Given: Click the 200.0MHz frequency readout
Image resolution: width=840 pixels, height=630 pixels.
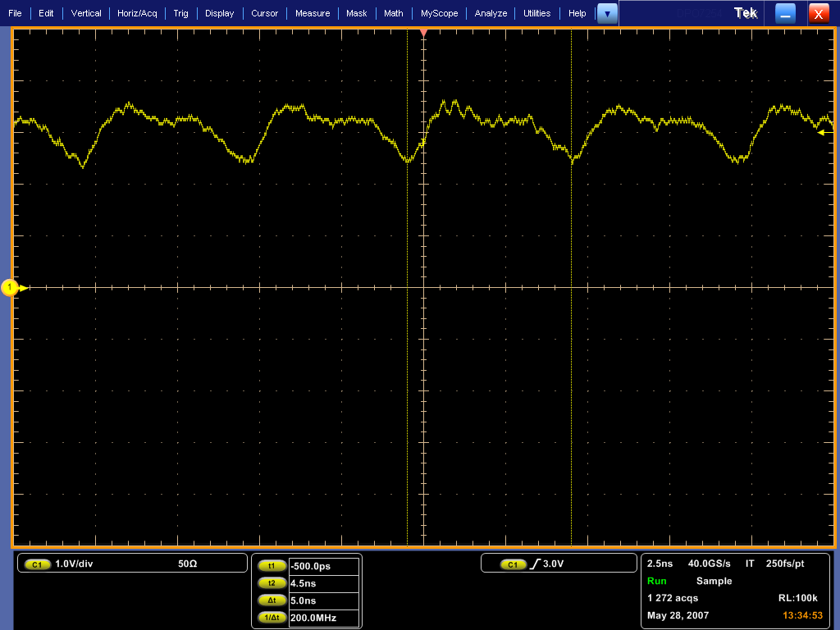Looking at the screenshot, I should click(x=323, y=618).
